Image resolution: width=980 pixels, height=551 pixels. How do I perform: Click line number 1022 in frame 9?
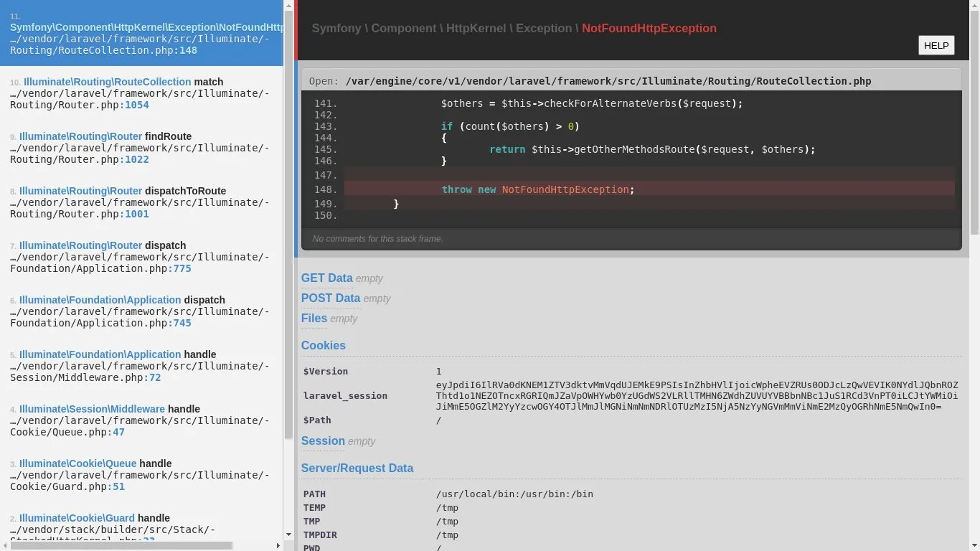137,159
